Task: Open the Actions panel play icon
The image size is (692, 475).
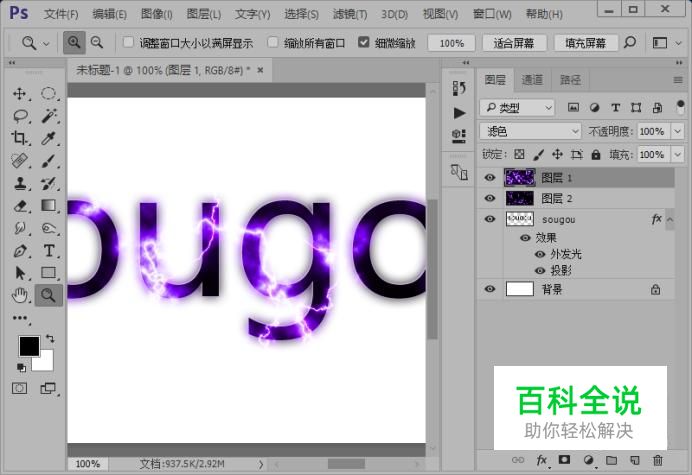Action: (x=459, y=113)
